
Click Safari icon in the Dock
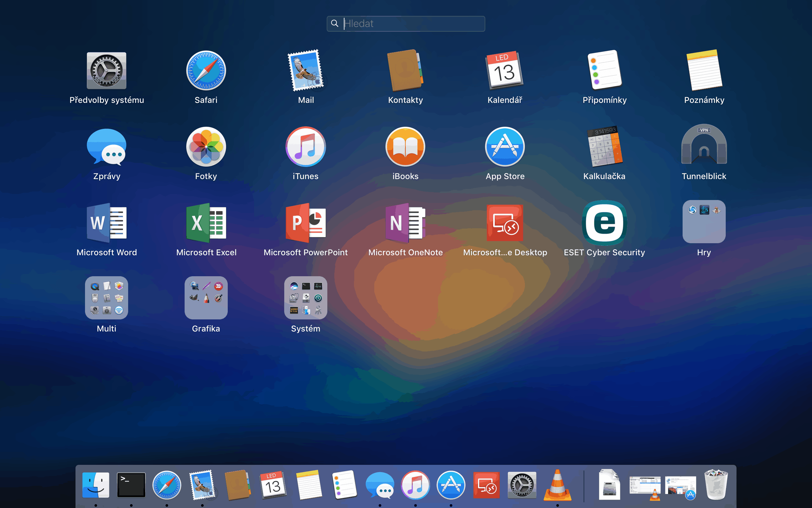click(167, 485)
